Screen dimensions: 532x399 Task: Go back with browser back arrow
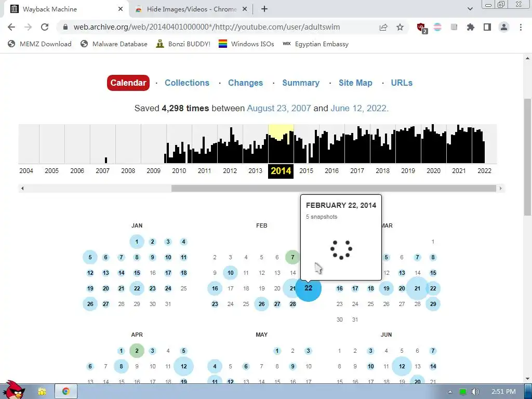point(11,27)
